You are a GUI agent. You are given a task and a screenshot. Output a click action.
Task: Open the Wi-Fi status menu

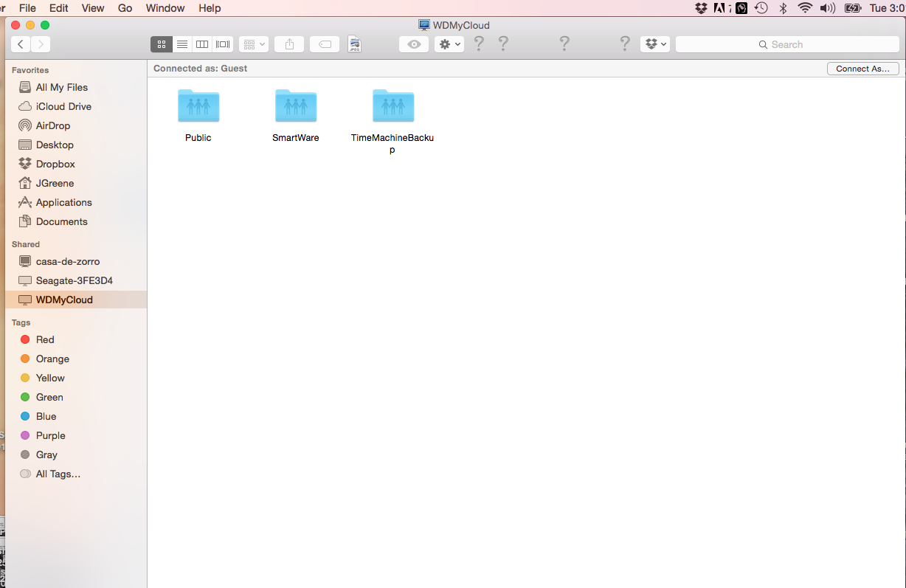coord(805,8)
